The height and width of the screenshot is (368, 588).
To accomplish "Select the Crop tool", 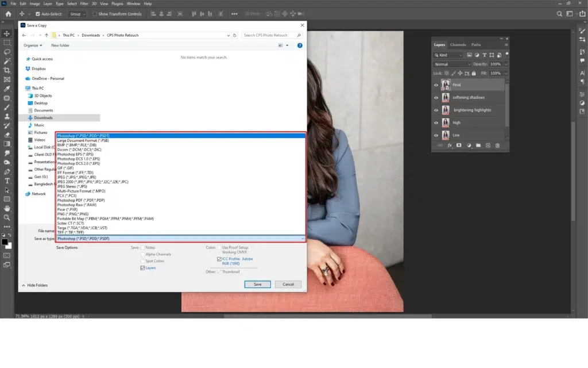I will coord(7,70).
